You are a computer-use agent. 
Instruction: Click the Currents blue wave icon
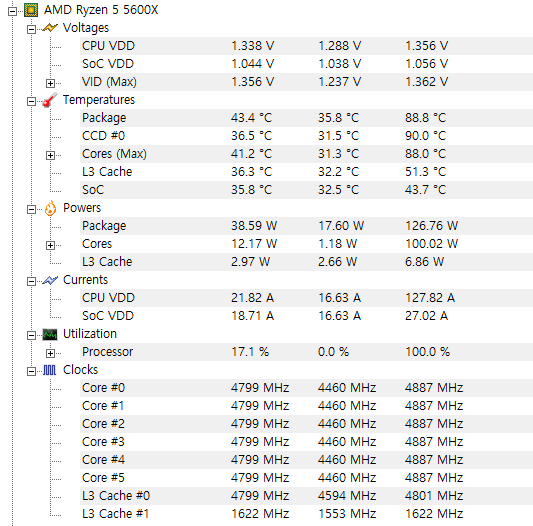(50, 280)
